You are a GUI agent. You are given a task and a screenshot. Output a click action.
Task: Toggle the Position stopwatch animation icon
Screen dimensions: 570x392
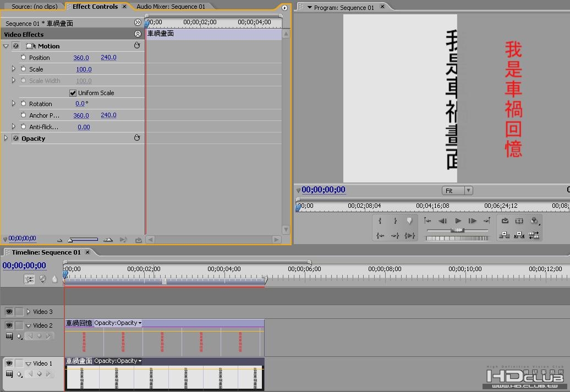coord(24,57)
